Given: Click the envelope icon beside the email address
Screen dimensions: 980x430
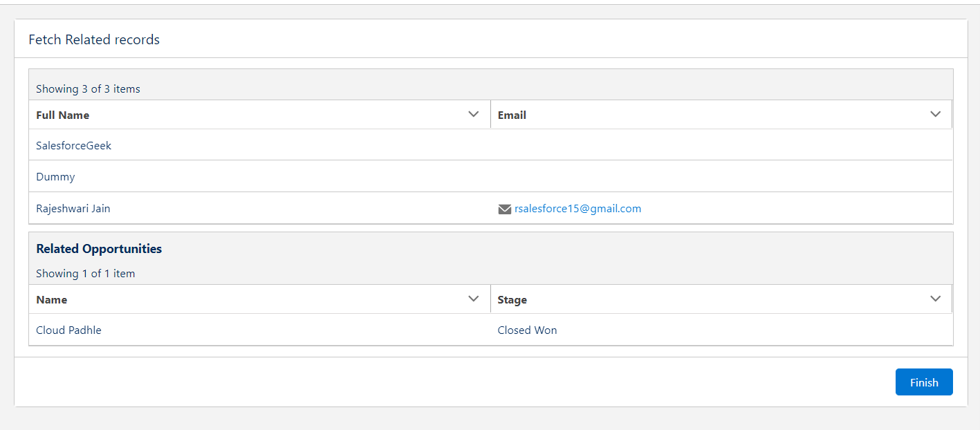Looking at the screenshot, I should point(505,209).
